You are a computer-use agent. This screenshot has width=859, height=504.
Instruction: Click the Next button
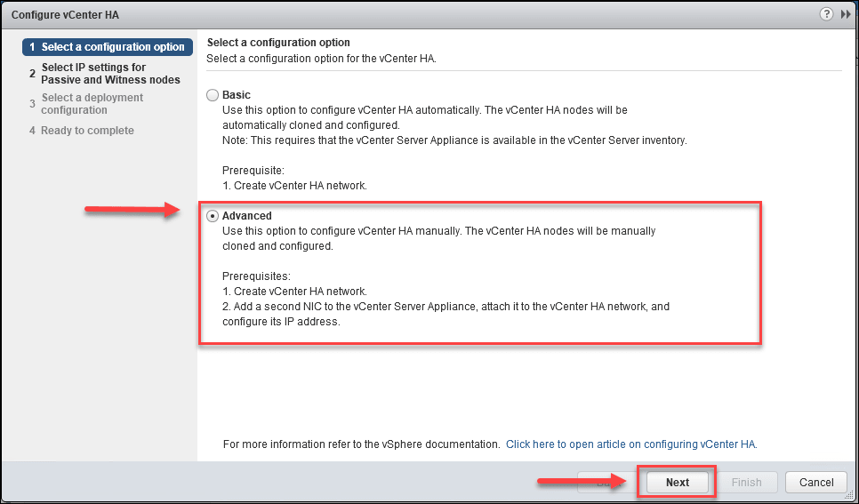pyautogui.click(x=678, y=482)
